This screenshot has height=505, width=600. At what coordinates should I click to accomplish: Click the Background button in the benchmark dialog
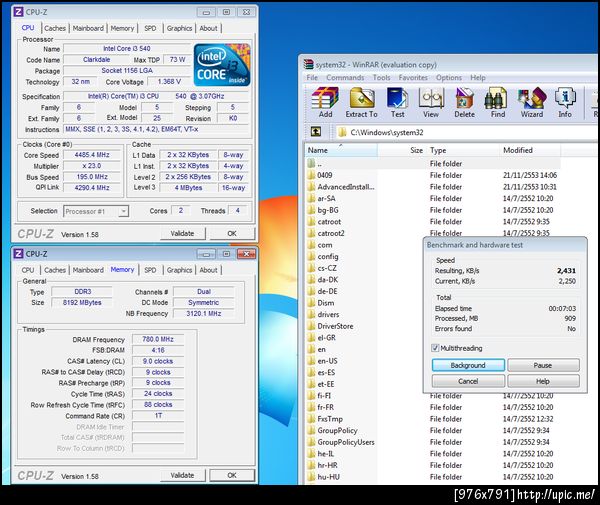tap(468, 365)
